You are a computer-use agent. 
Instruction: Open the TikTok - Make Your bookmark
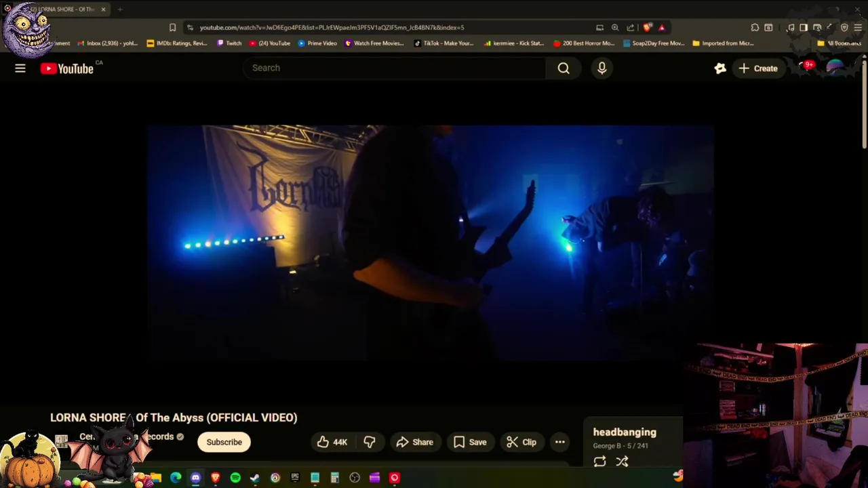click(x=443, y=43)
